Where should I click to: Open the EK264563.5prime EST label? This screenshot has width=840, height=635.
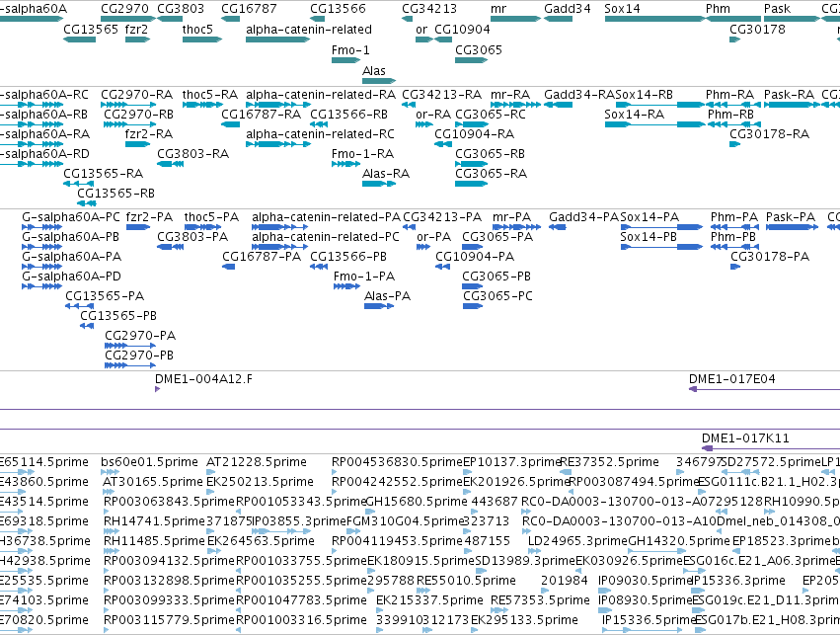[x=261, y=541]
